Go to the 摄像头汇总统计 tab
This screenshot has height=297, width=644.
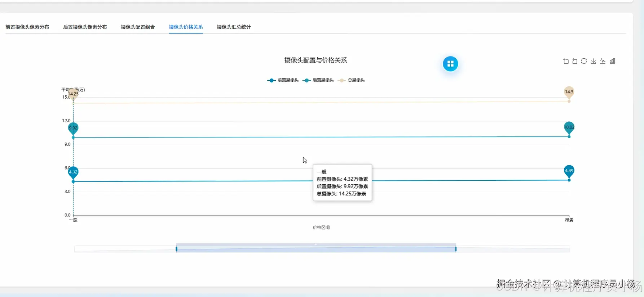[x=234, y=27]
